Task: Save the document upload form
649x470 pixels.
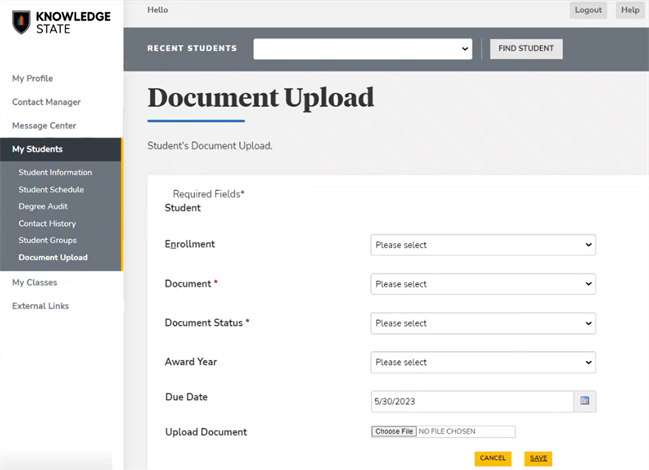Action: (x=538, y=458)
